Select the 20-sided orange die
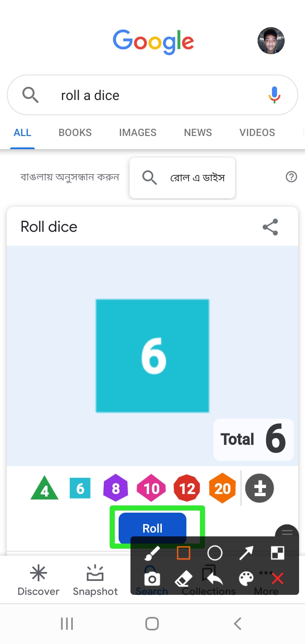The height and width of the screenshot is (644, 305). coord(222,489)
